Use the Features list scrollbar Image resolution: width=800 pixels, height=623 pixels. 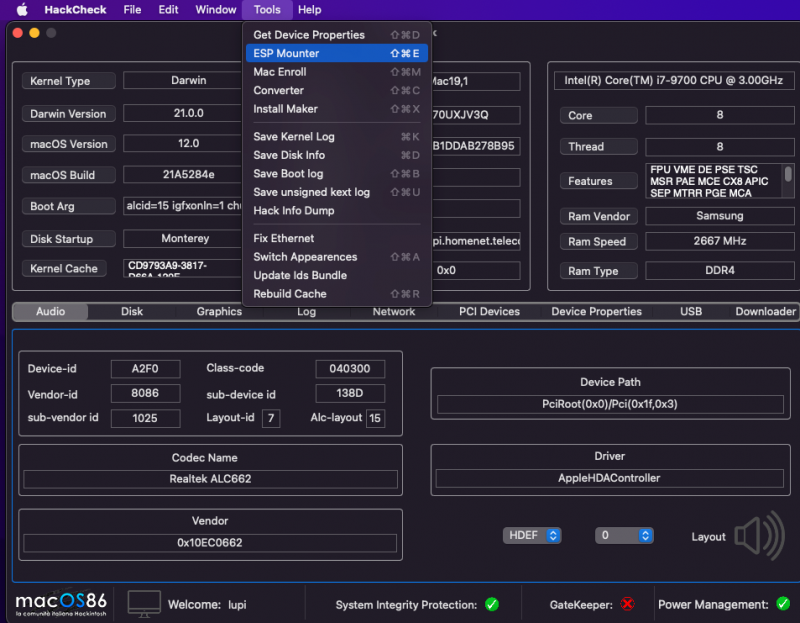pyautogui.click(x=788, y=174)
